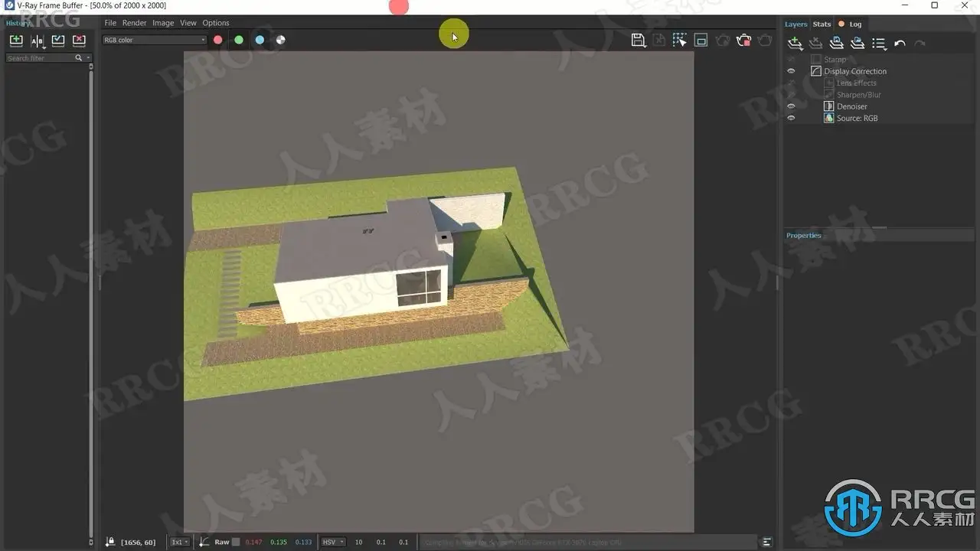Delete the selected layer
The width and height of the screenshot is (980, 551).
(x=816, y=44)
